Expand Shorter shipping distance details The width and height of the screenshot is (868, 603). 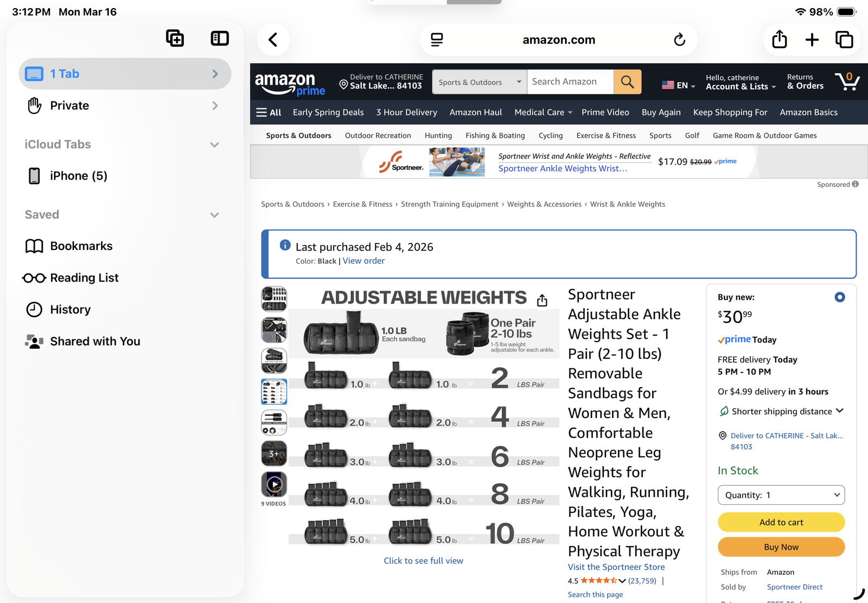click(839, 411)
